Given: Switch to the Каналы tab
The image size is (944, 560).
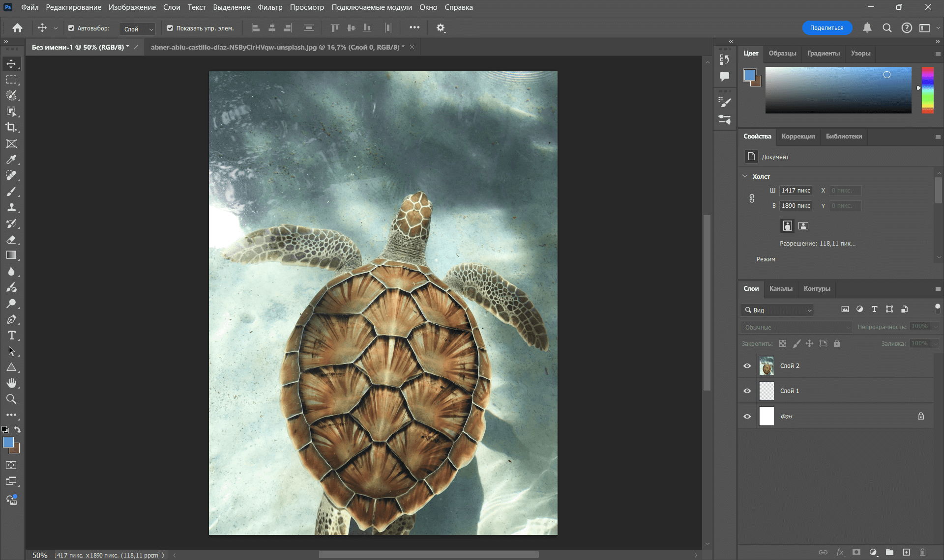Looking at the screenshot, I should point(781,289).
